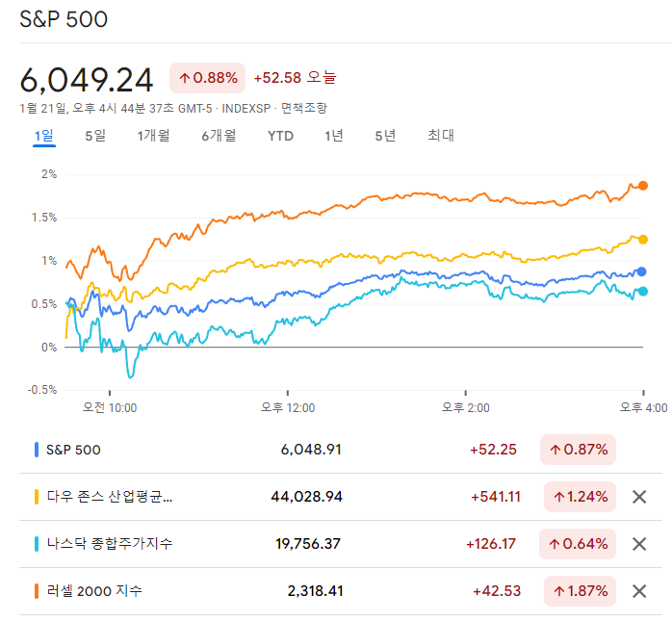Image resolution: width=672 pixels, height=621 pixels.
Task: Click the 6,048.91 price value
Action: 311,450
